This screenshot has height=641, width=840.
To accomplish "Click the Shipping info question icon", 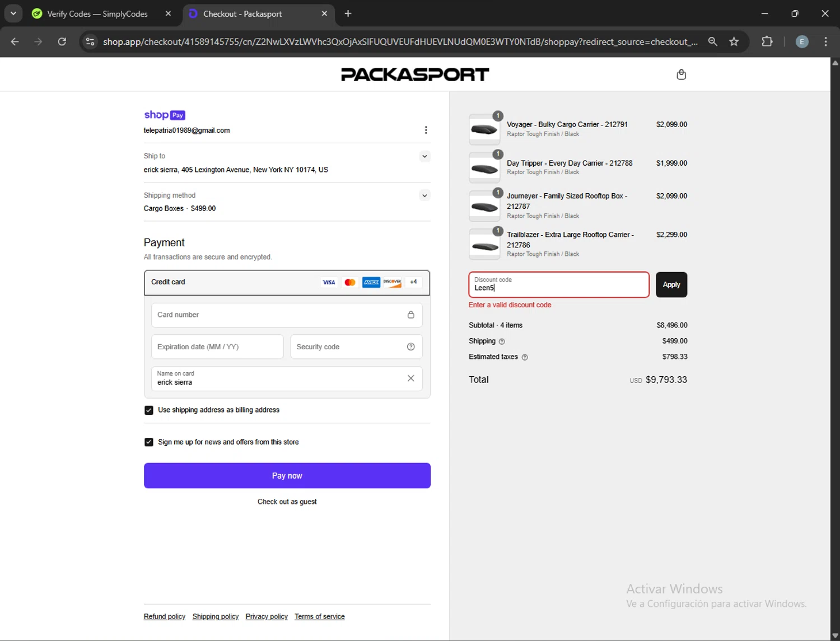I will coord(502,341).
